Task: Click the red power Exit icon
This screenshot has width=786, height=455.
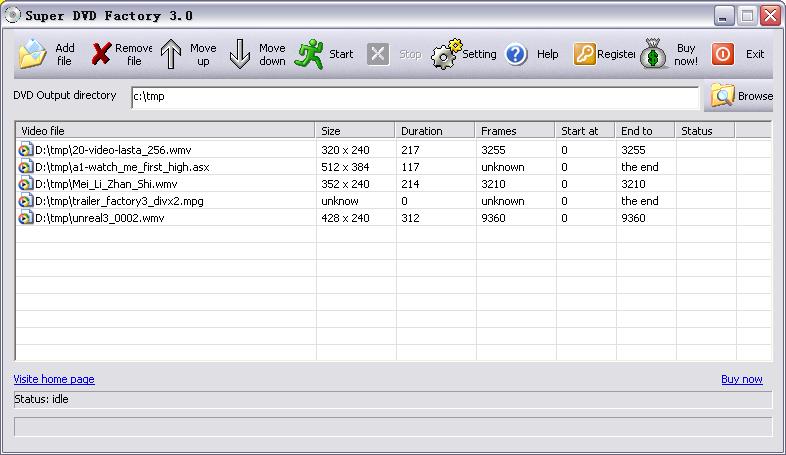Action: coord(722,54)
